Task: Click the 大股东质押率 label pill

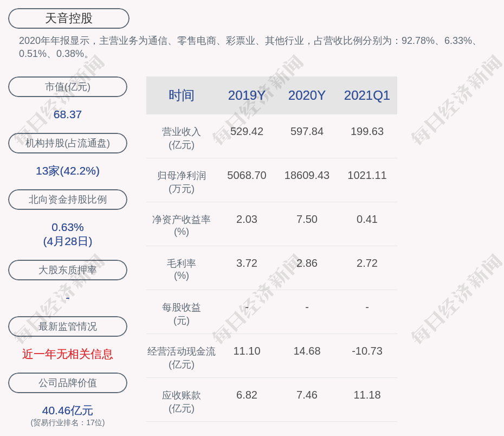Action: click(x=68, y=270)
